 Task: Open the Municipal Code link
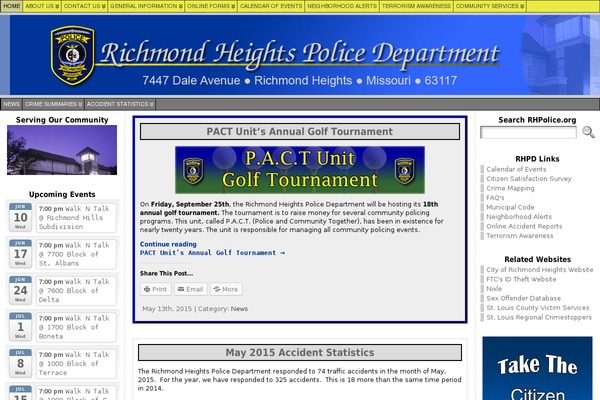coord(510,207)
